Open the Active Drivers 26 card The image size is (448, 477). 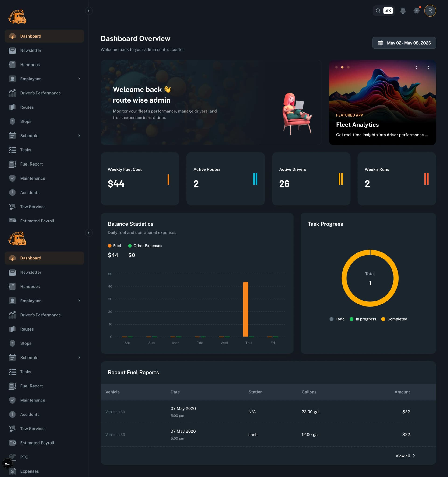pyautogui.click(x=311, y=179)
